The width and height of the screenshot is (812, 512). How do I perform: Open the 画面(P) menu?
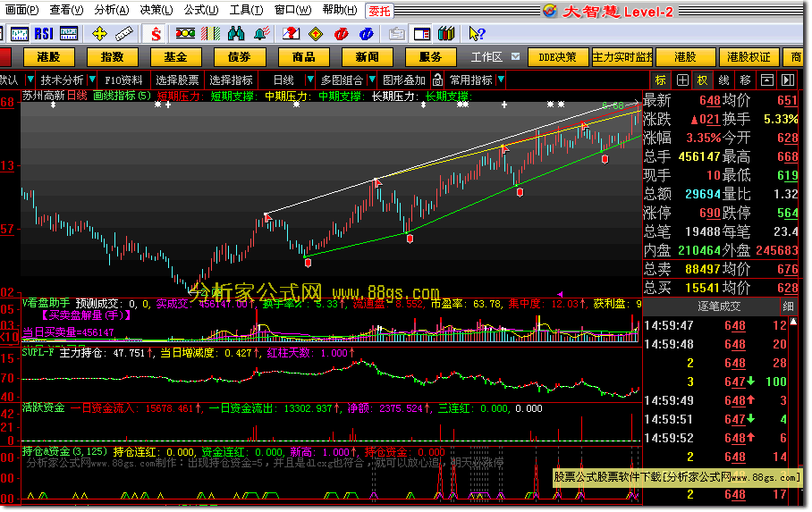click(21, 10)
